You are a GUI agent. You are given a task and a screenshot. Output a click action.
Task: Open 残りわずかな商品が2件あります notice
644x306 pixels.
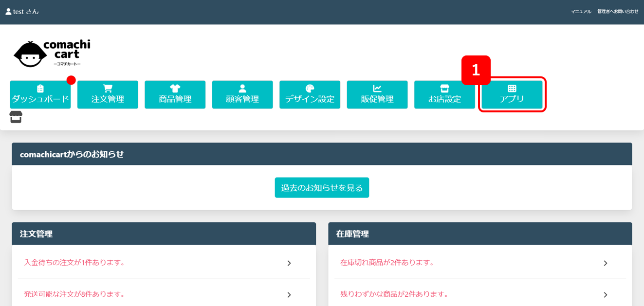point(480,294)
